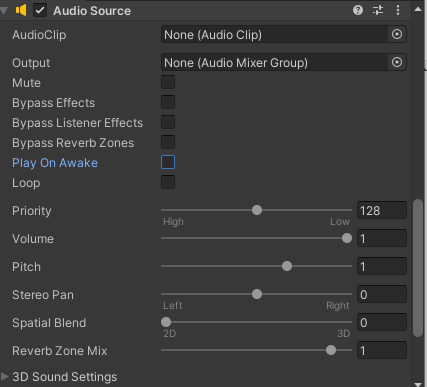This screenshot has width=427, height=387.
Task: Click the Spatial Blend property label
Action: [49, 323]
